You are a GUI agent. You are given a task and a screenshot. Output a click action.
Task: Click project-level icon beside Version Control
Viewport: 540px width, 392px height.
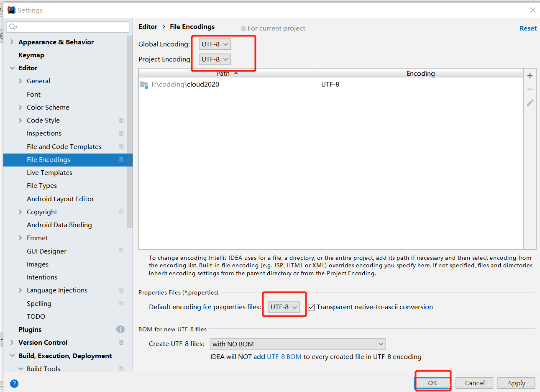tap(121, 343)
